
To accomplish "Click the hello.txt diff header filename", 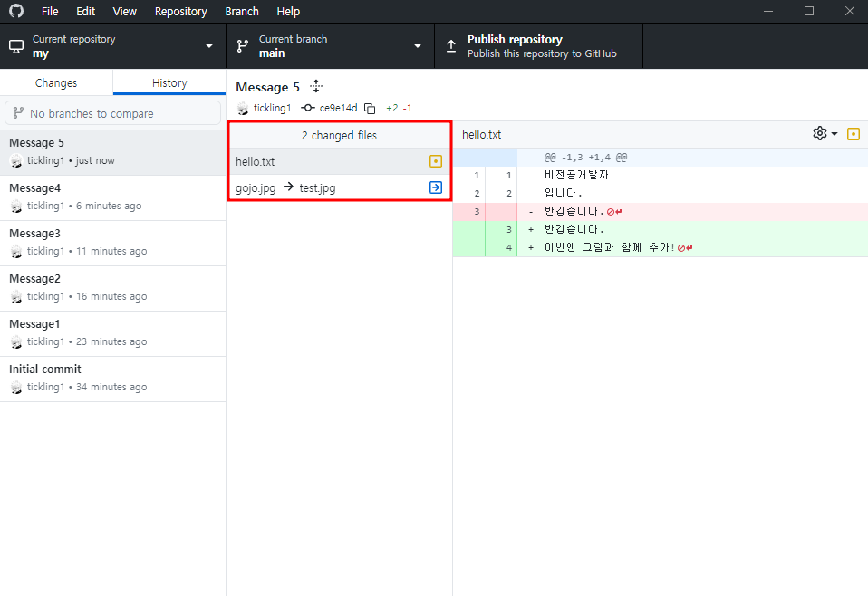I will click(x=482, y=134).
